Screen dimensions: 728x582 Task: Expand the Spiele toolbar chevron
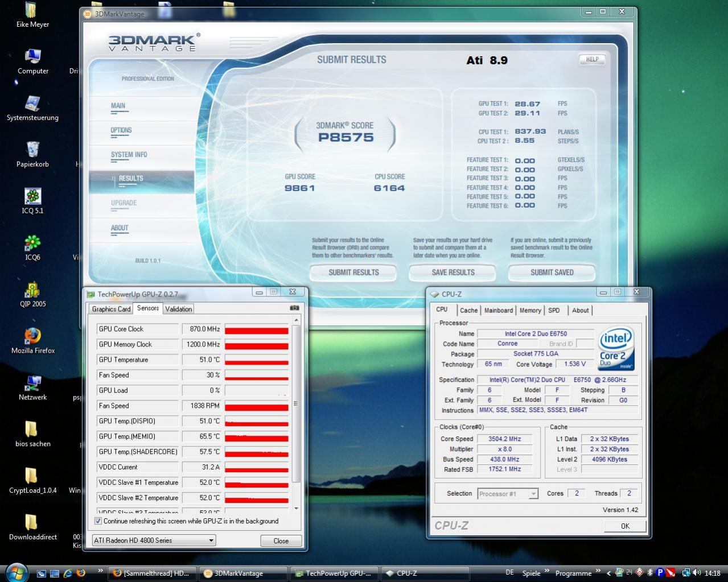click(547, 571)
